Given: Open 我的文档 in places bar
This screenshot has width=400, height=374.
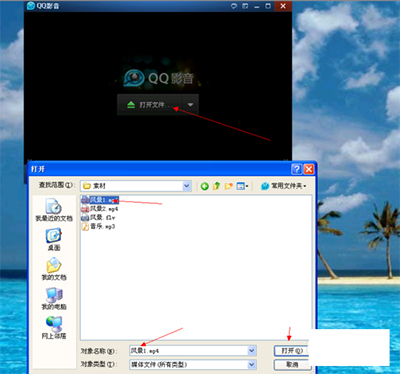Looking at the screenshot, I should click(54, 269).
